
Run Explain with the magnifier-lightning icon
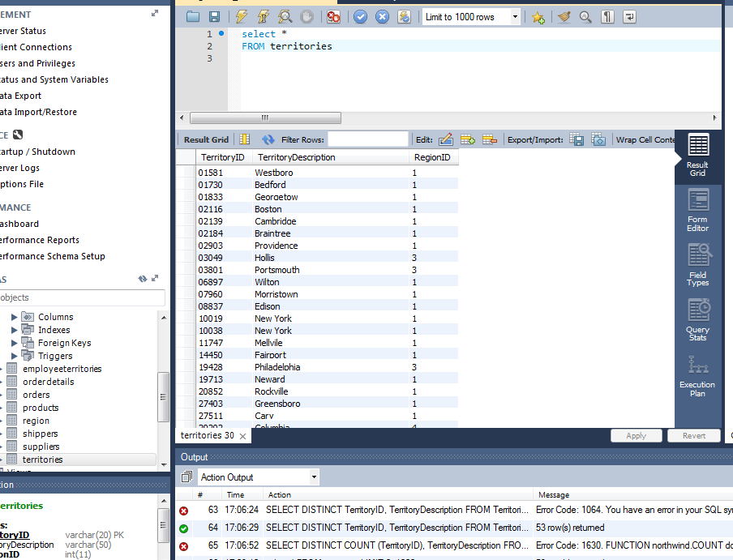[285, 17]
